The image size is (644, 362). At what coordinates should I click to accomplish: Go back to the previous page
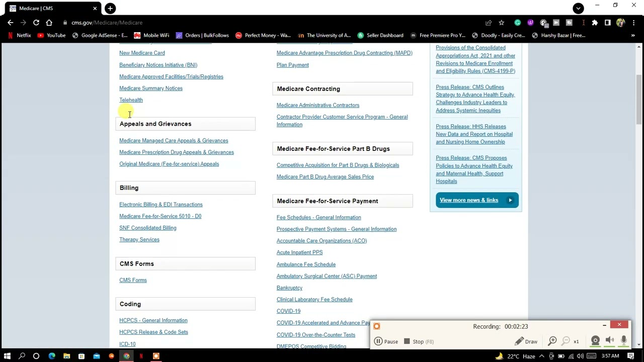pos(10,23)
